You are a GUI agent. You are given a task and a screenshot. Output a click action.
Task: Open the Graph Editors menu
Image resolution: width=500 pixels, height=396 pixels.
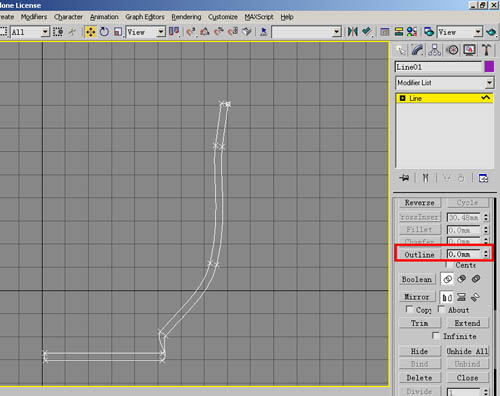pyautogui.click(x=145, y=17)
